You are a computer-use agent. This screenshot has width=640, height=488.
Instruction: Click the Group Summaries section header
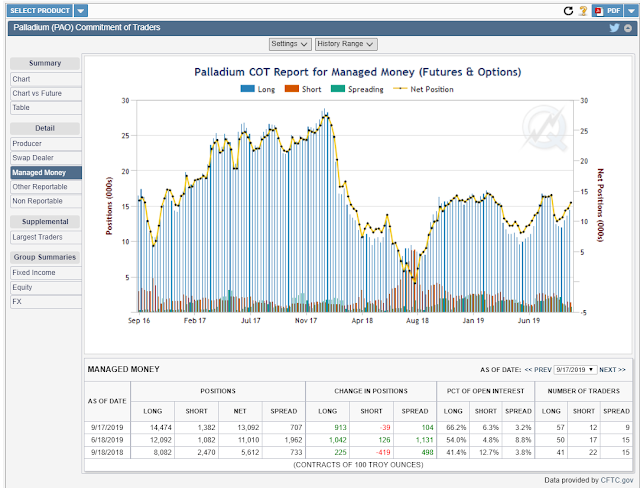point(45,257)
